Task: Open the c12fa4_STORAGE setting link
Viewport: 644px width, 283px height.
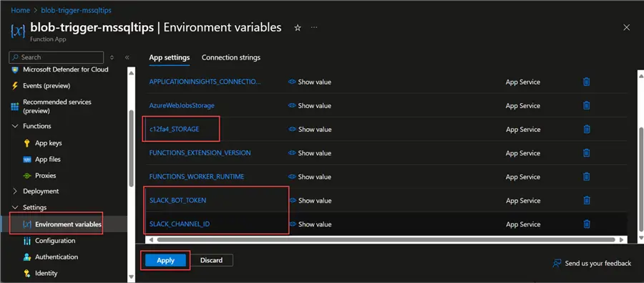Action: pyautogui.click(x=174, y=129)
